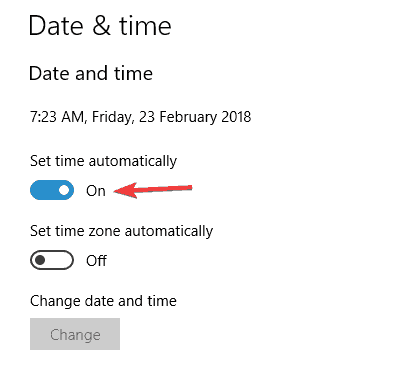Select the Date and time section heading
The image size is (409, 374).
pyautogui.click(x=91, y=73)
